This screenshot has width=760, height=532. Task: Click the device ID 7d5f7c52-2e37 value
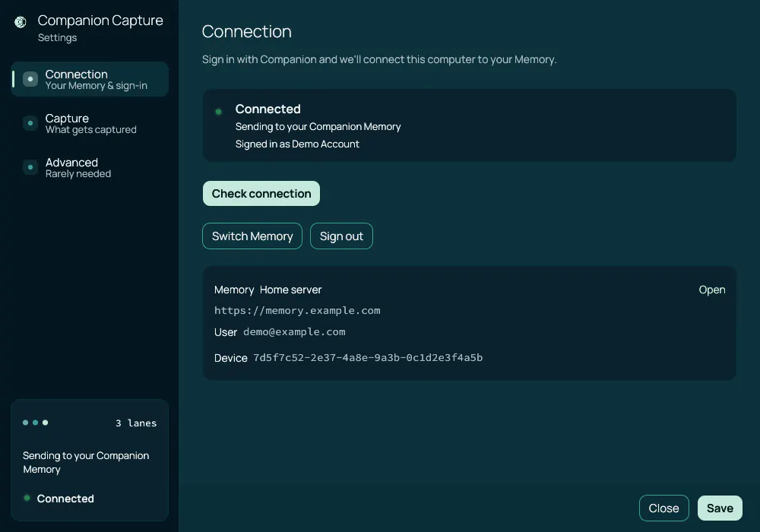(368, 357)
